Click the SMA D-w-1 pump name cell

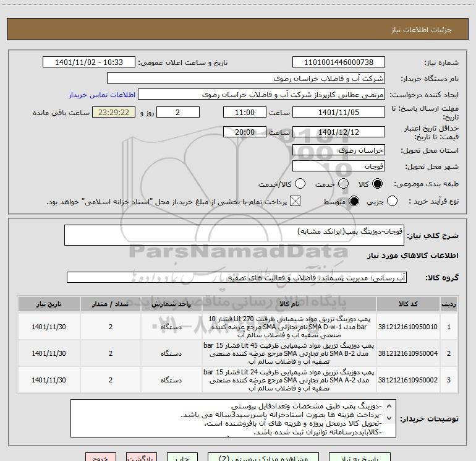point(289,327)
